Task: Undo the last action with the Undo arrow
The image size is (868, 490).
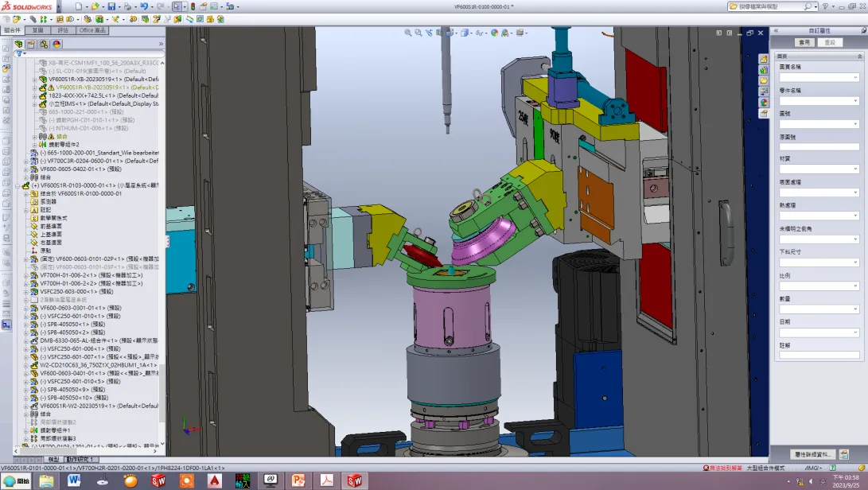Action: [144, 6]
